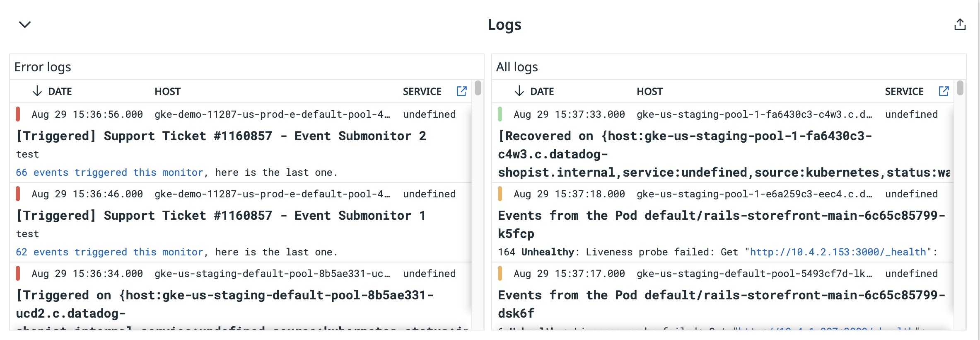The height and width of the screenshot is (340, 980).
Task: Click the All logs scrollbar thumb
Action: tap(960, 88)
